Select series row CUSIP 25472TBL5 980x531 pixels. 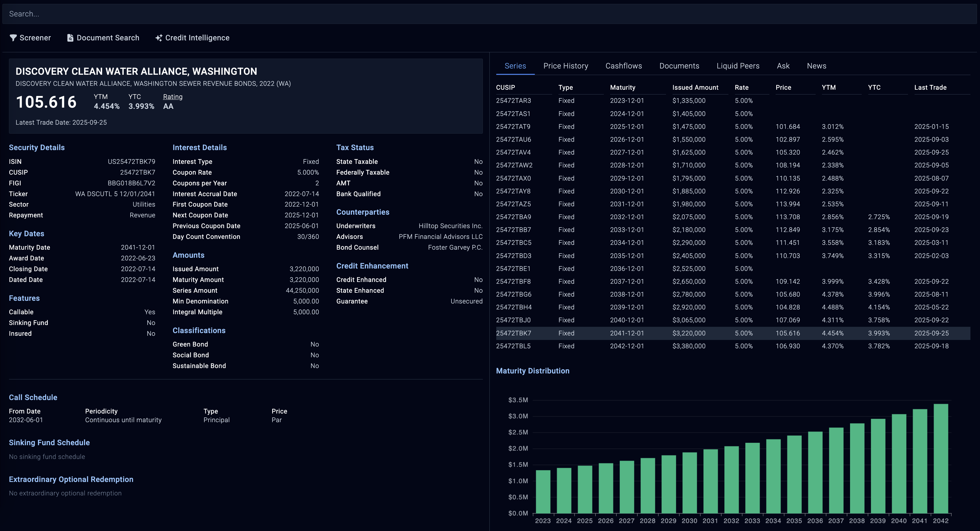pos(513,346)
